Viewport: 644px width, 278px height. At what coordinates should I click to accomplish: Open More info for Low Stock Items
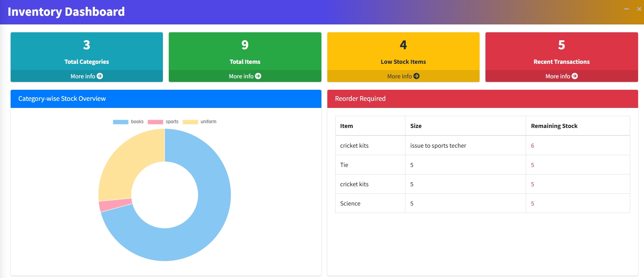[x=403, y=76]
